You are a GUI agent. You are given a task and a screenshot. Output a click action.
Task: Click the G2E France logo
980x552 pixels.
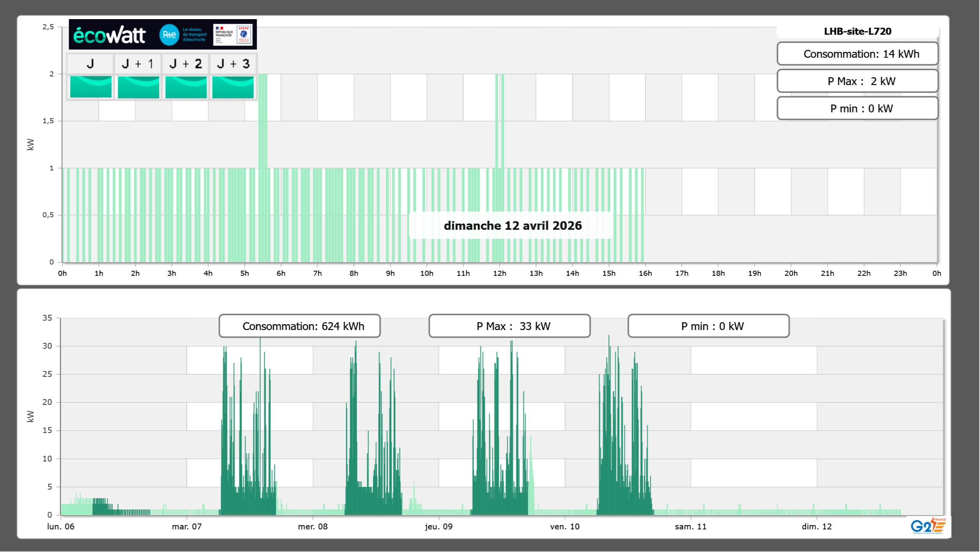[x=928, y=526]
